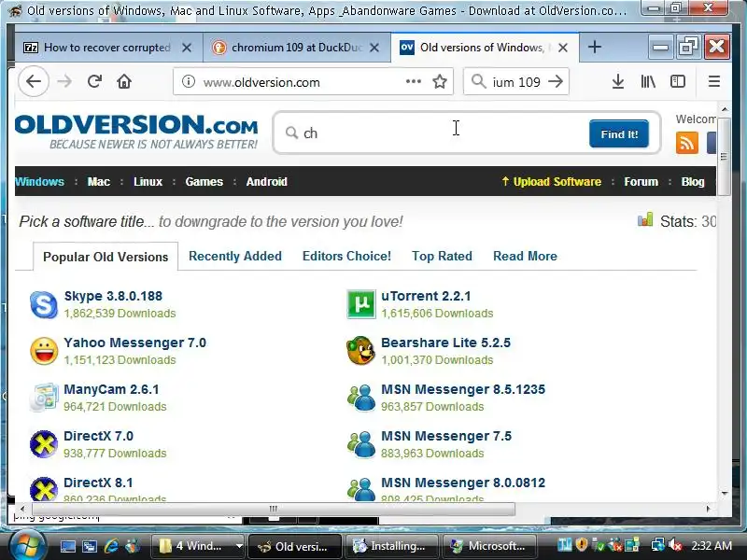Open the MSN Messenger 8.0.0812 link

462,483
